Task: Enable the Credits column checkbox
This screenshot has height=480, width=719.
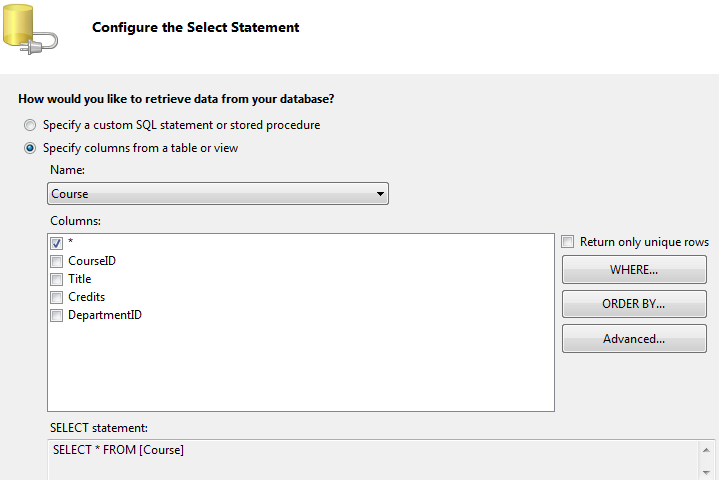Action: 56,298
